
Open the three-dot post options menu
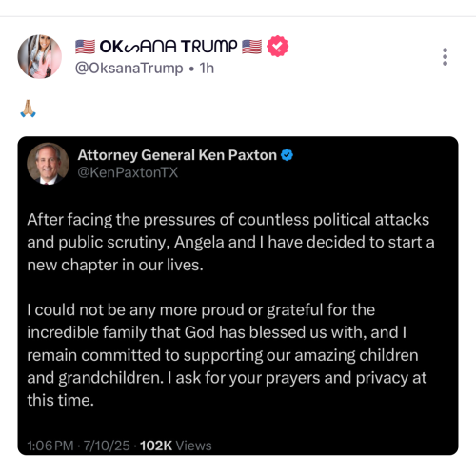pos(445,57)
